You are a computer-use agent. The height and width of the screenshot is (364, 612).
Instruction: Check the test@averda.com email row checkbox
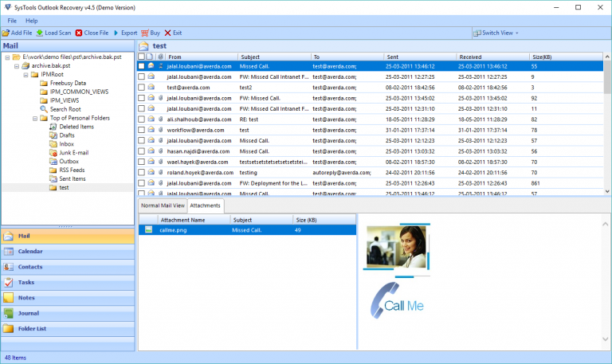click(142, 88)
